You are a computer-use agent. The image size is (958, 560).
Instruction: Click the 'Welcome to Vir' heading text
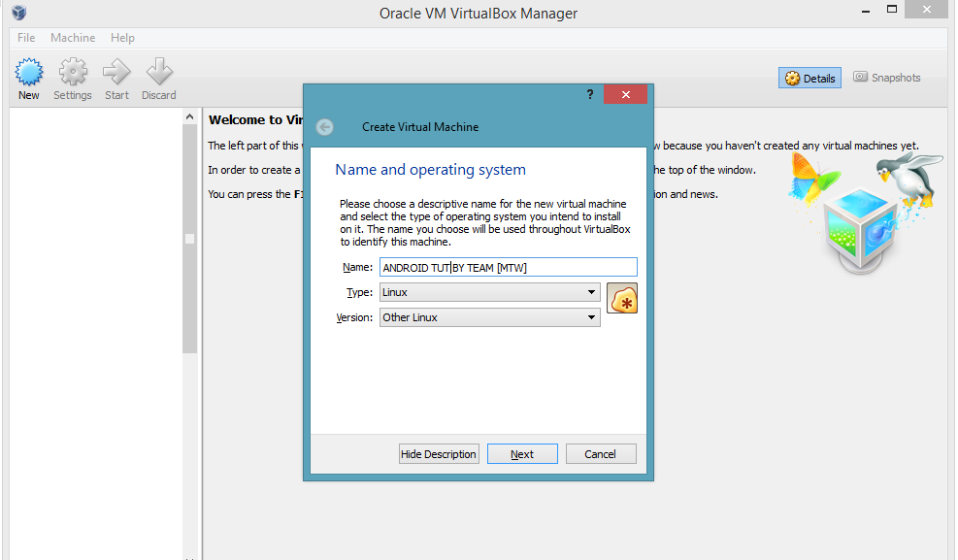[x=256, y=119]
